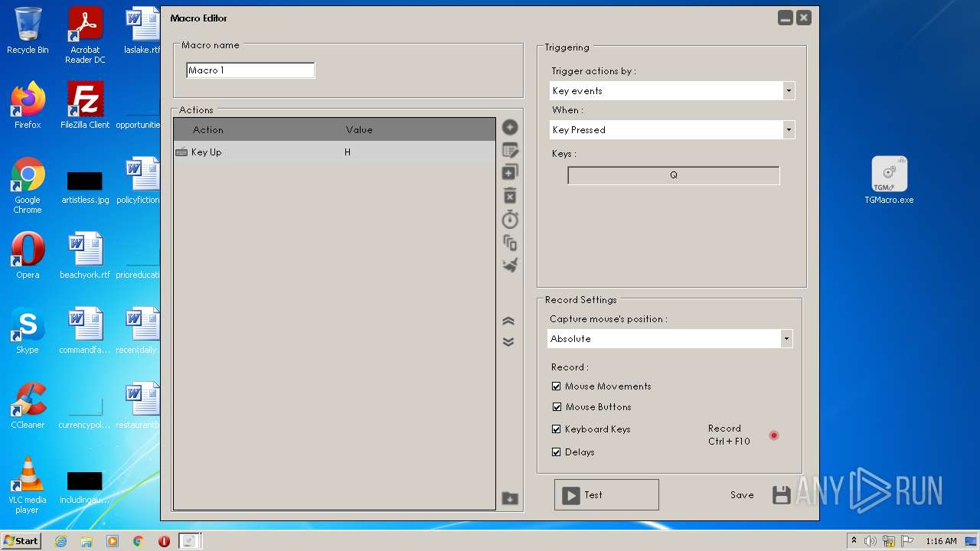The width and height of the screenshot is (980, 551).
Task: Select commandfa... desktop document
Action: tap(85, 331)
